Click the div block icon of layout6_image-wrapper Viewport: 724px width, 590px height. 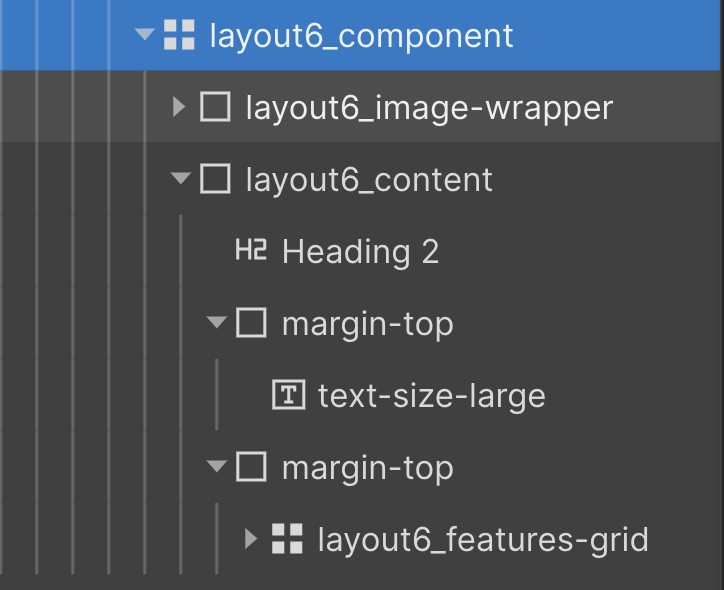click(x=215, y=107)
